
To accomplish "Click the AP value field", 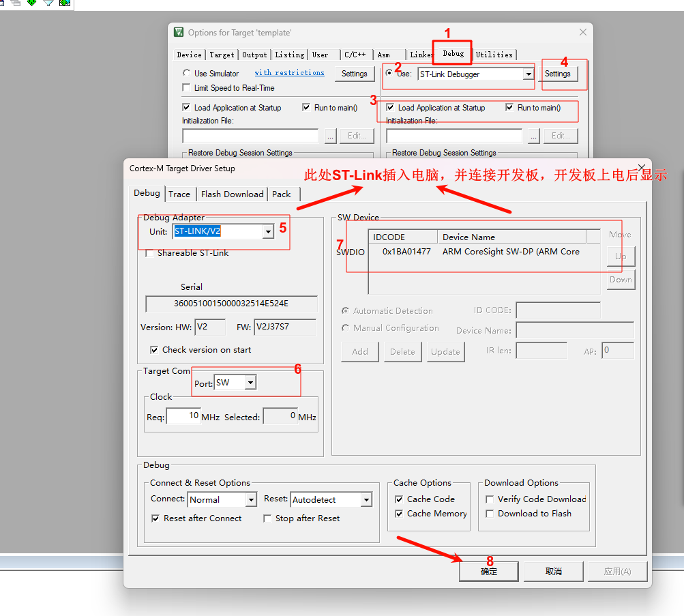I will (618, 351).
